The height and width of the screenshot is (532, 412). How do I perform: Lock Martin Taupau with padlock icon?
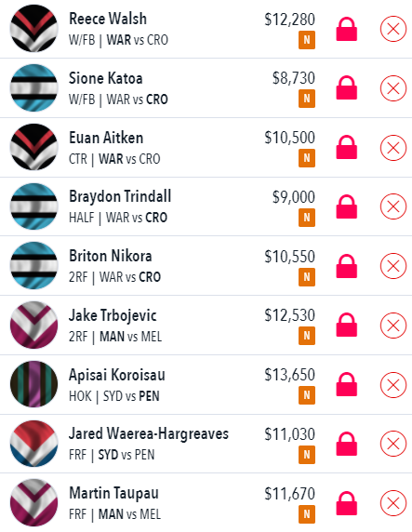(347, 503)
